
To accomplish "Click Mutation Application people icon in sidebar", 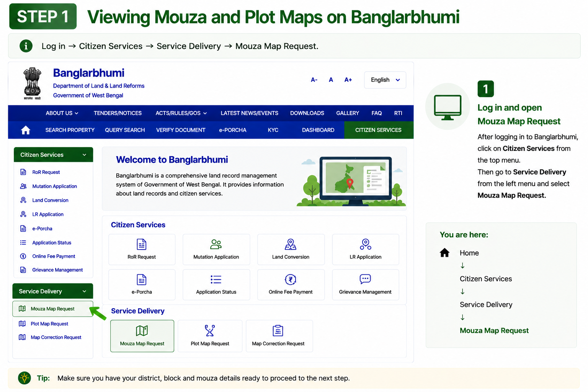I will click(23, 186).
